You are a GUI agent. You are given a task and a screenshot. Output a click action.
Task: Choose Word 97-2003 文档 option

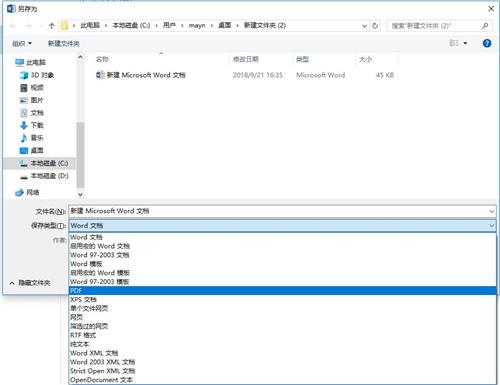282,255
